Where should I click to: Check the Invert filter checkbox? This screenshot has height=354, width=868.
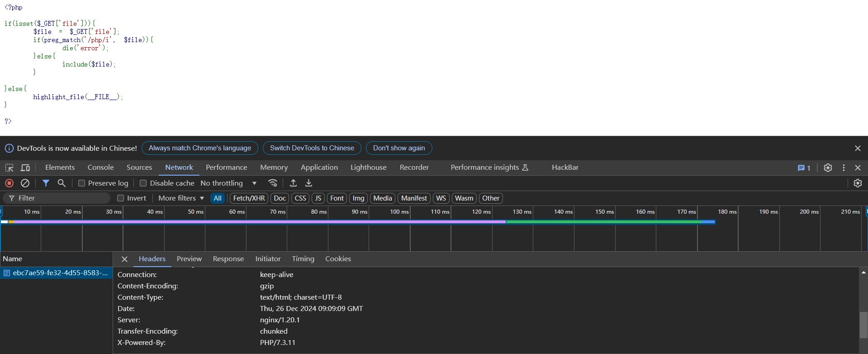pyautogui.click(x=121, y=198)
